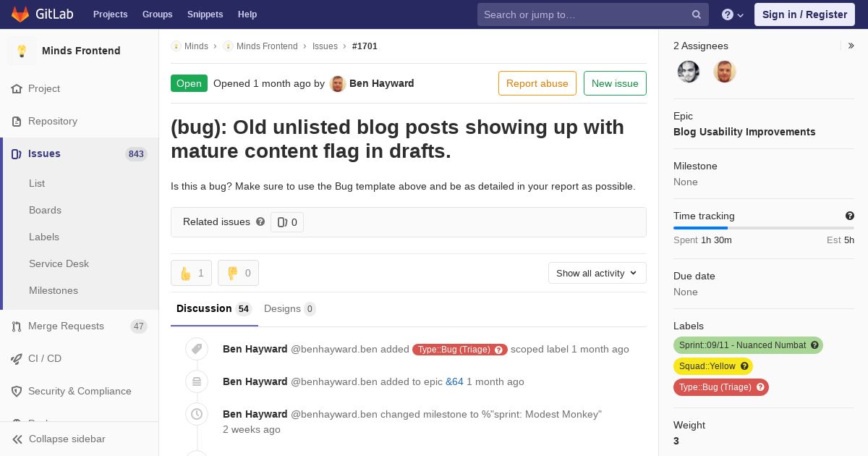Click the Minds breadcrumb avatar icon
The height and width of the screenshot is (456, 868).
click(176, 46)
